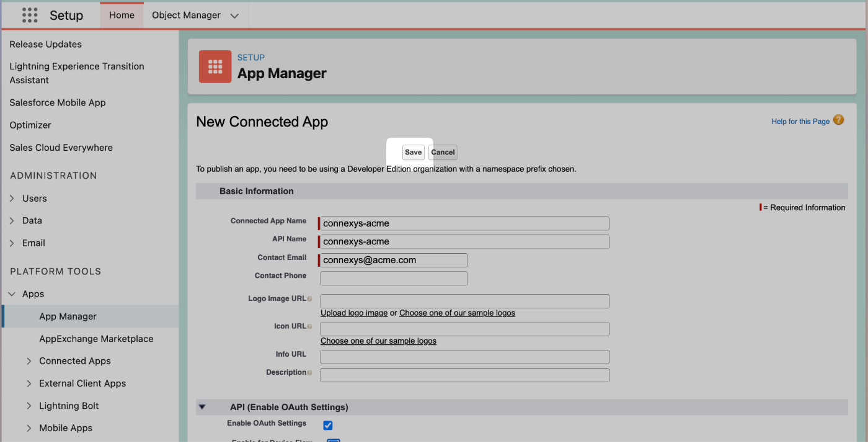Click the Description input field
868x443 pixels.
pos(465,375)
